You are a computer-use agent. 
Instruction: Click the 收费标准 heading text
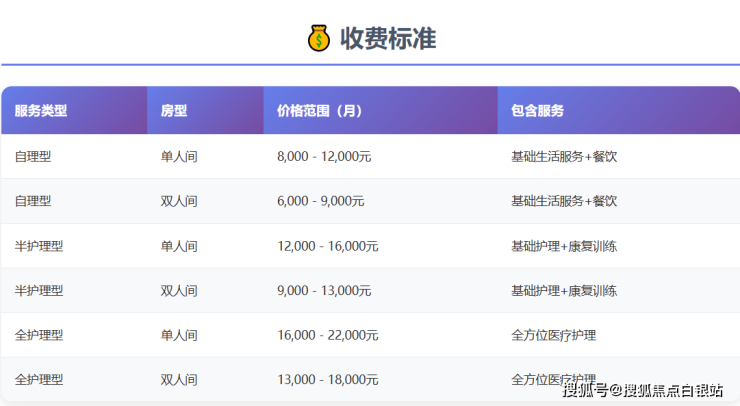pos(388,39)
